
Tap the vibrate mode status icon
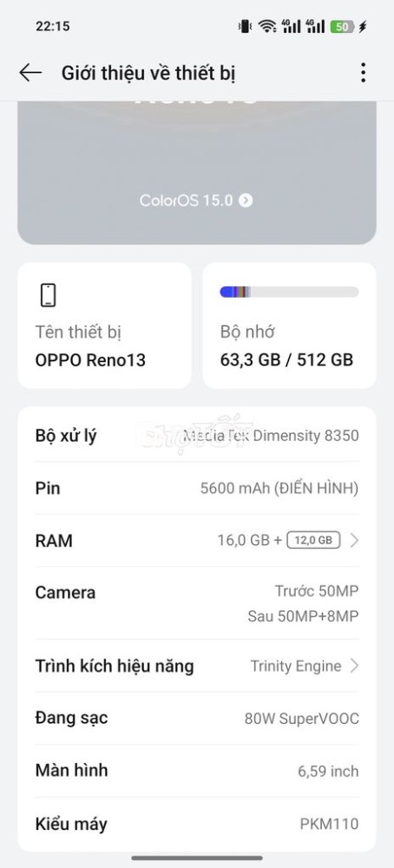[x=244, y=26]
